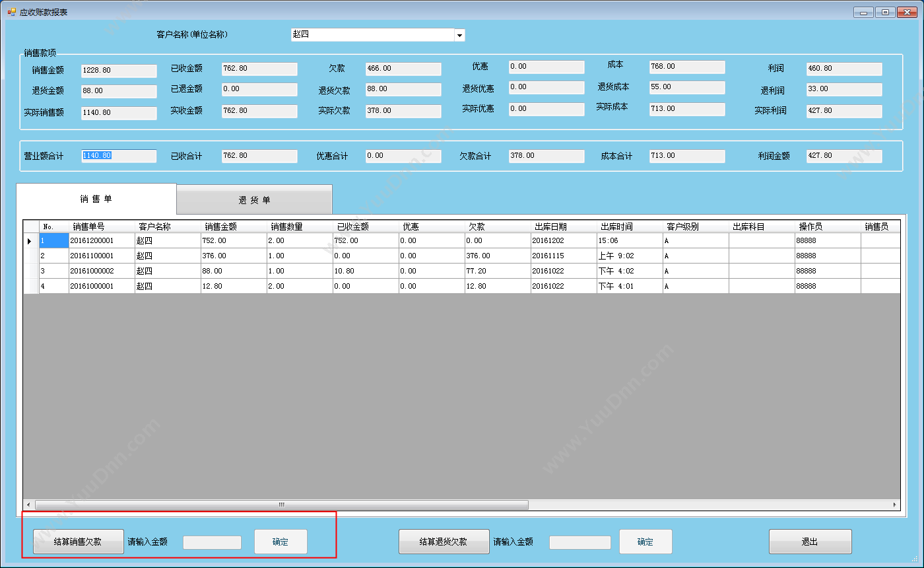Sort by the 客户级别 column header
Screen dimensions: 924x568
point(696,227)
